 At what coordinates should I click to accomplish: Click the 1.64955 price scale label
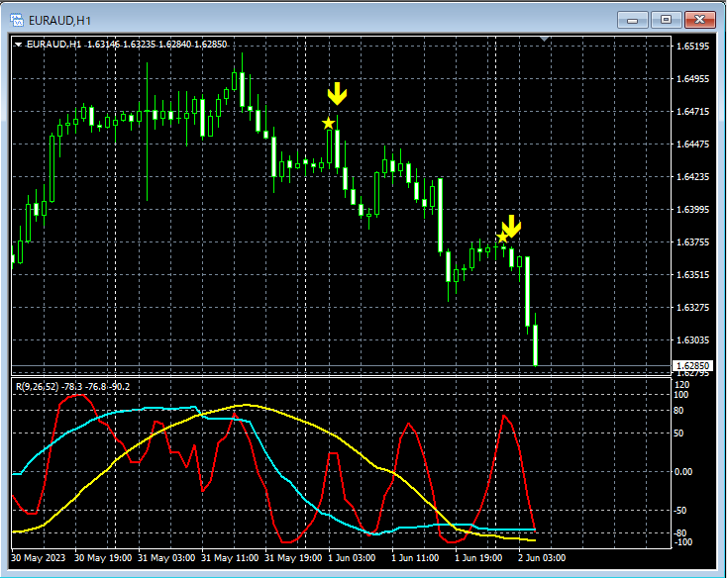pyautogui.click(x=693, y=79)
